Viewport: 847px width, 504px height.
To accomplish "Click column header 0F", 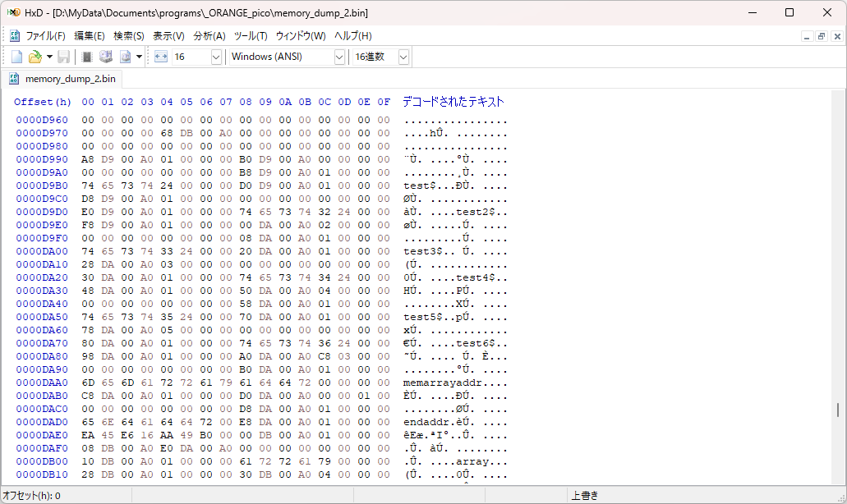I will pyautogui.click(x=384, y=102).
